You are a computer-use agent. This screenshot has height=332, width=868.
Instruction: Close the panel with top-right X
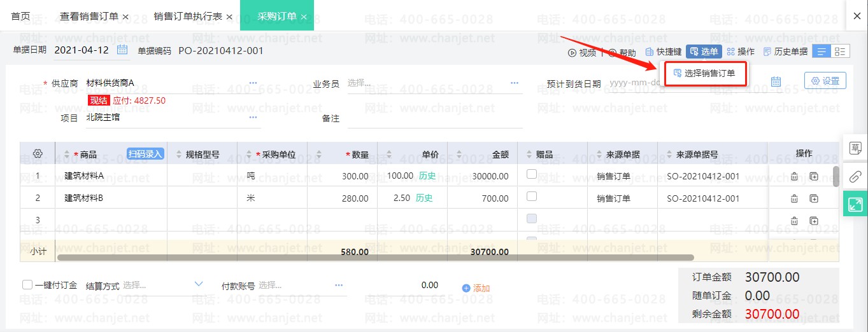tap(857, 17)
